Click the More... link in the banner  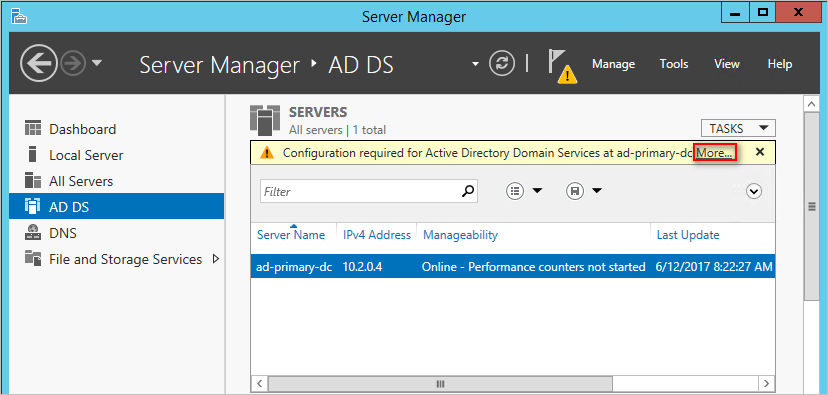click(x=715, y=153)
